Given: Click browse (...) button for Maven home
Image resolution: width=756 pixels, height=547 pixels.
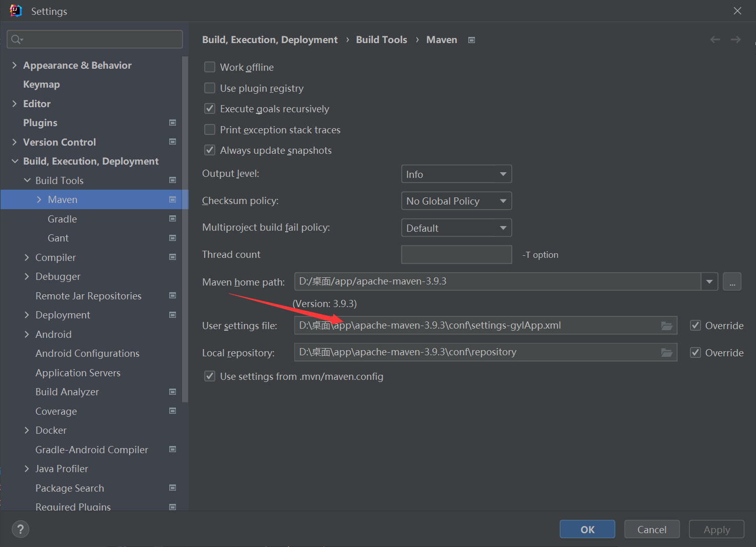Looking at the screenshot, I should (732, 281).
